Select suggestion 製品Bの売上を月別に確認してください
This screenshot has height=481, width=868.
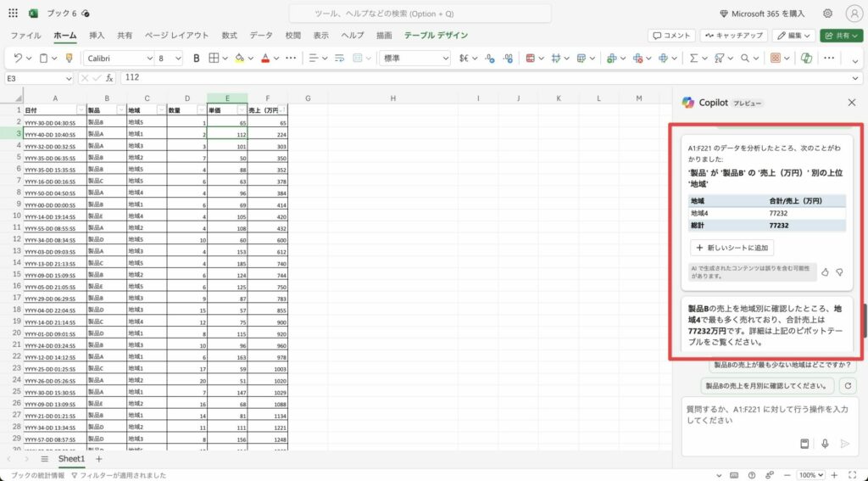coord(769,386)
